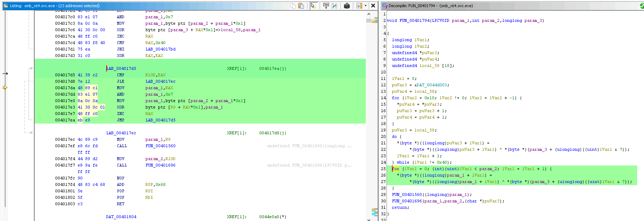Click the Paste clipboard icon
The image size is (644, 221).
(x=301, y=6)
